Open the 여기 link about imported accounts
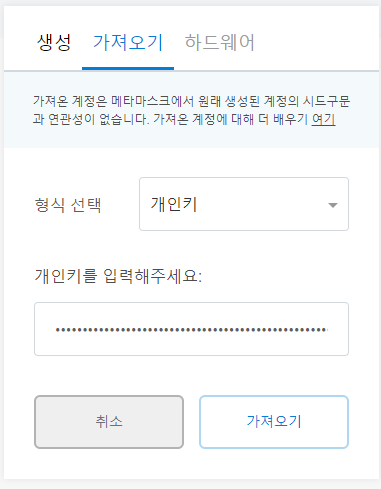Image resolution: width=381 pixels, height=489 pixels. coord(323,119)
